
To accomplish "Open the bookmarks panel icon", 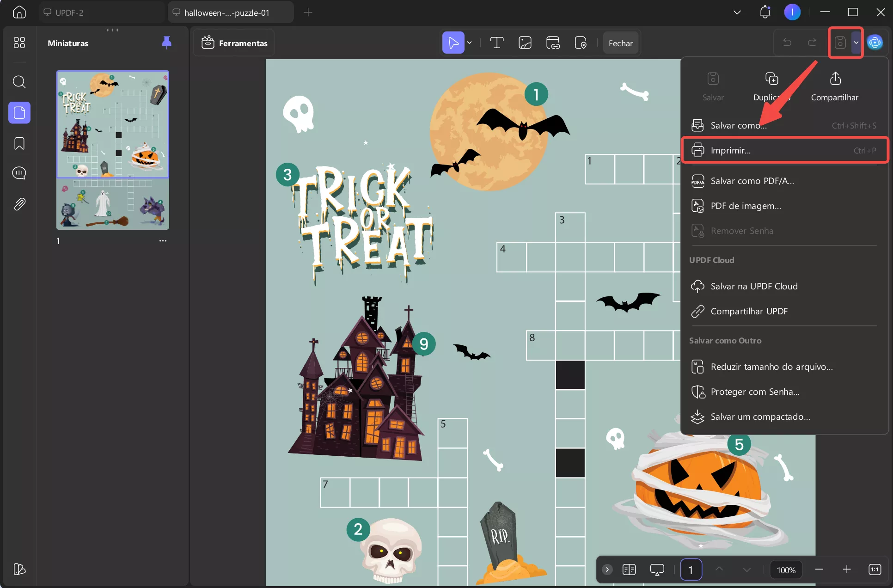I will (19, 143).
